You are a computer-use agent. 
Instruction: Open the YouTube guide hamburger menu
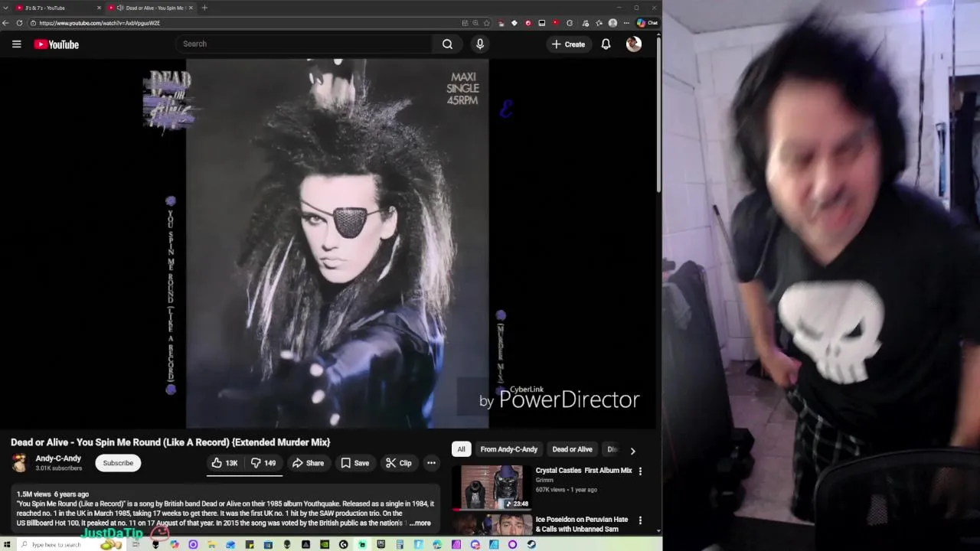click(x=16, y=44)
